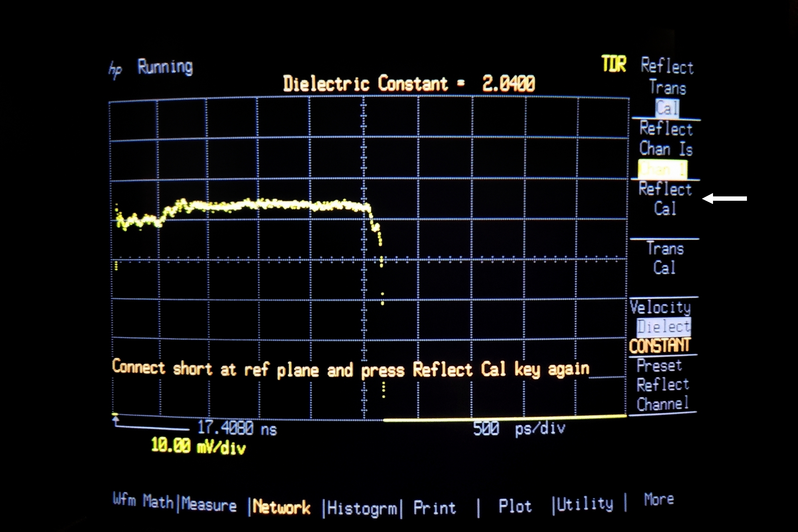This screenshot has width=798, height=532.
Task: Select the Histogrm menu item
Action: [x=362, y=508]
